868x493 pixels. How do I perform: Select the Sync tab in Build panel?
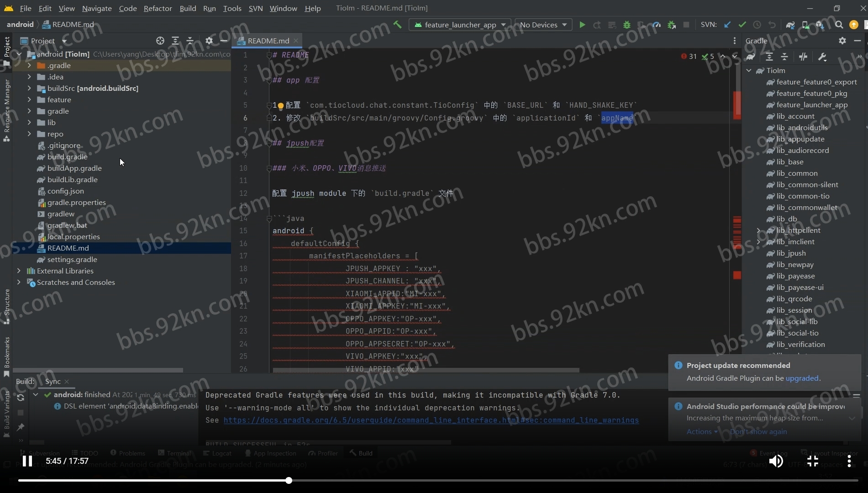(x=53, y=381)
